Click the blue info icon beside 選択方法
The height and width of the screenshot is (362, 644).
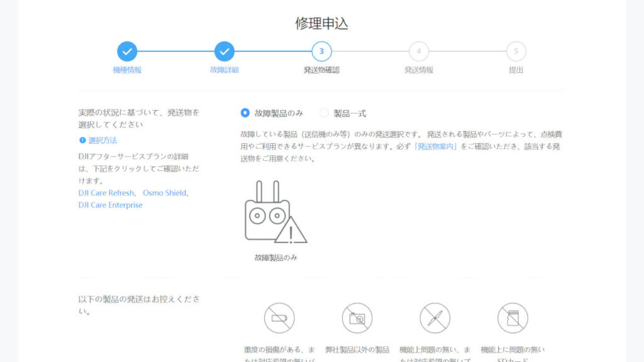coord(82,140)
